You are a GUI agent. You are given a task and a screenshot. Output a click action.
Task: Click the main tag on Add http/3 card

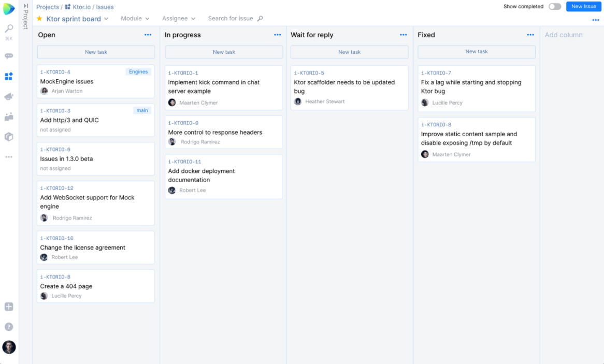click(x=142, y=111)
